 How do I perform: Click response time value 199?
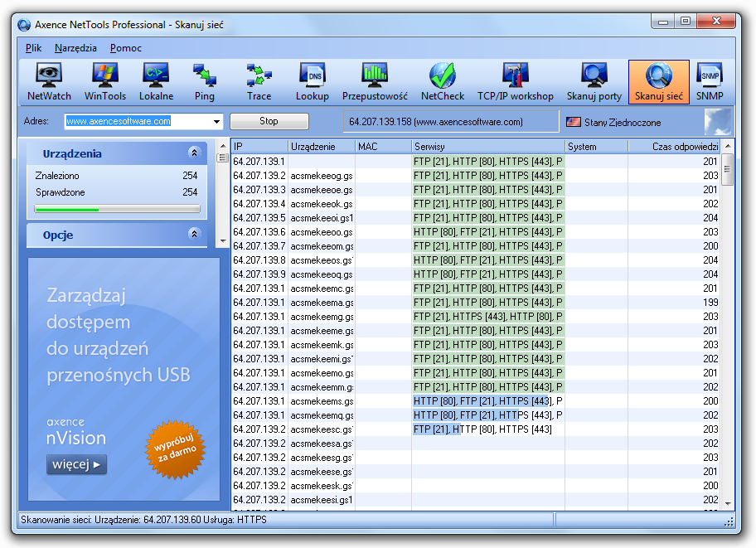710,303
